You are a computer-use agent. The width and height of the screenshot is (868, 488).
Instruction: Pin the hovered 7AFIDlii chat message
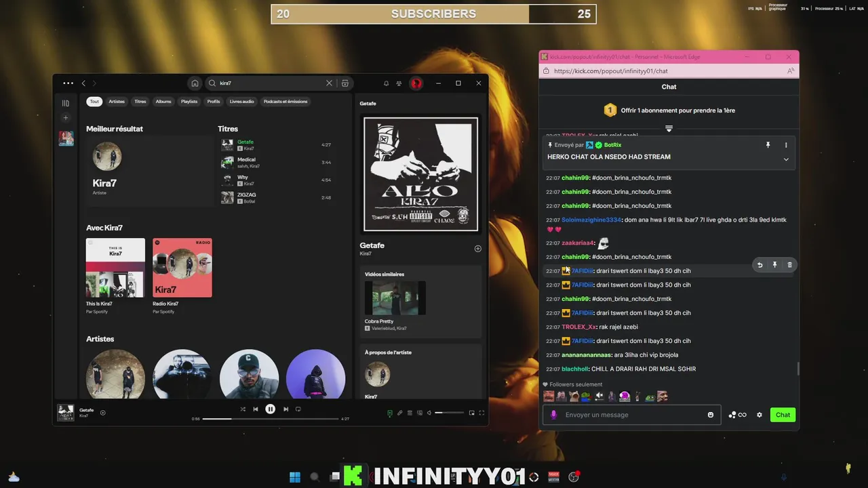pos(774,265)
